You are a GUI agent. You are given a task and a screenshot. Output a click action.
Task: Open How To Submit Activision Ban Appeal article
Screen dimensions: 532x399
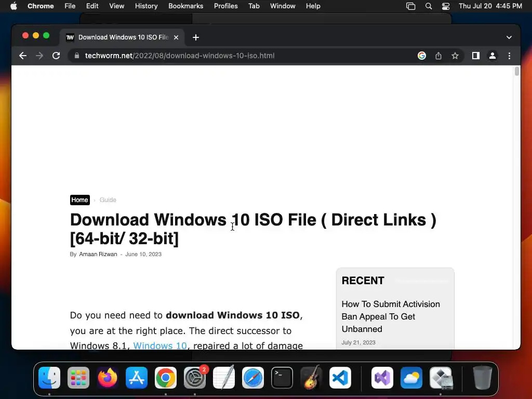pos(391,316)
